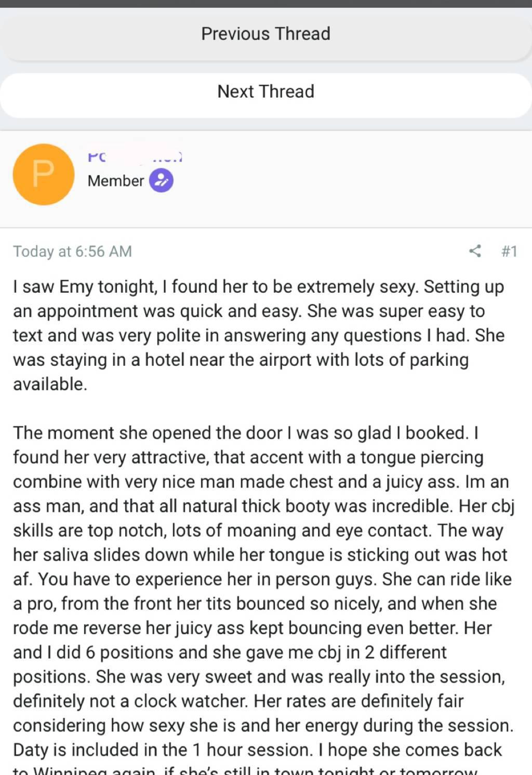Click the word parking in the post
The height and width of the screenshot is (775, 532).
tap(439, 360)
